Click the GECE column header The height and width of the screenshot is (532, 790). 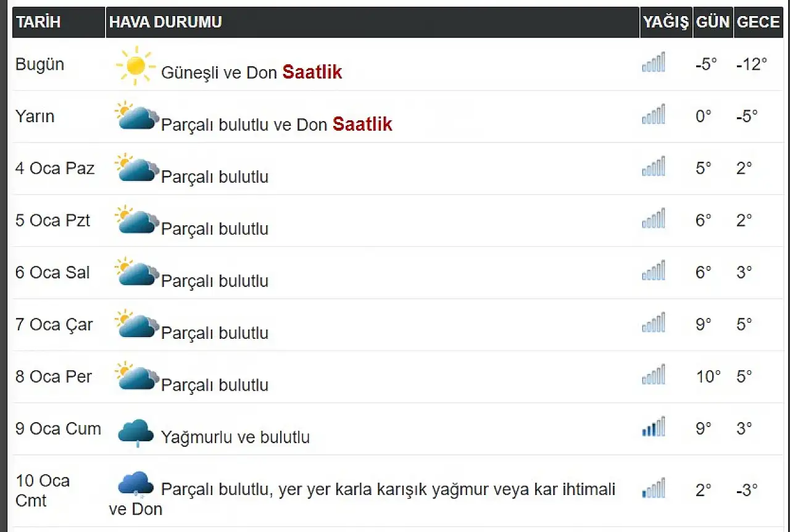759,22
